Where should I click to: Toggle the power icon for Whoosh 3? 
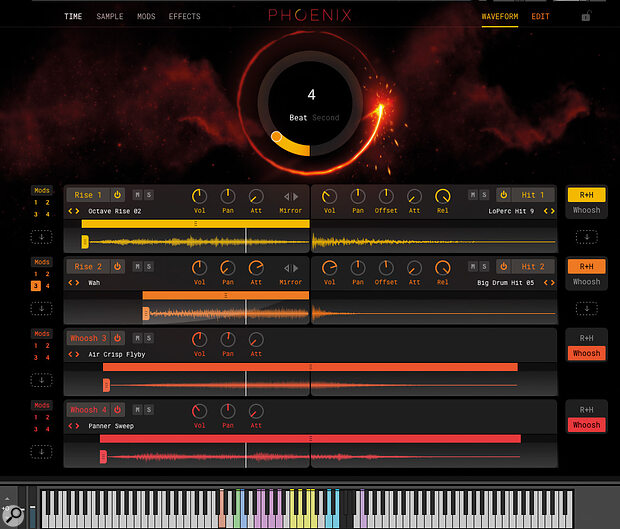117,338
